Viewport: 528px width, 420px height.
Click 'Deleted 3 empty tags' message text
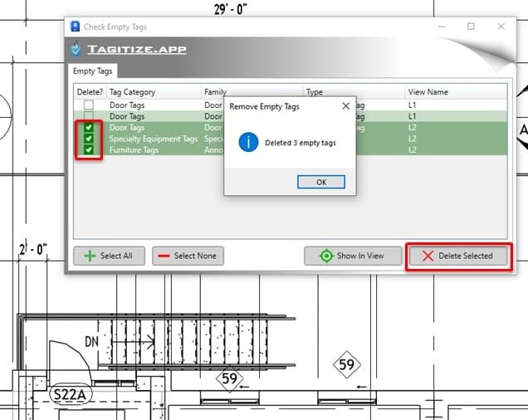[301, 143]
